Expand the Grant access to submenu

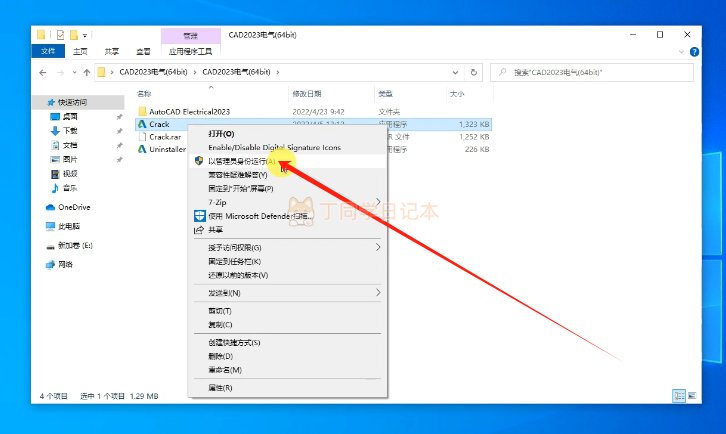378,247
